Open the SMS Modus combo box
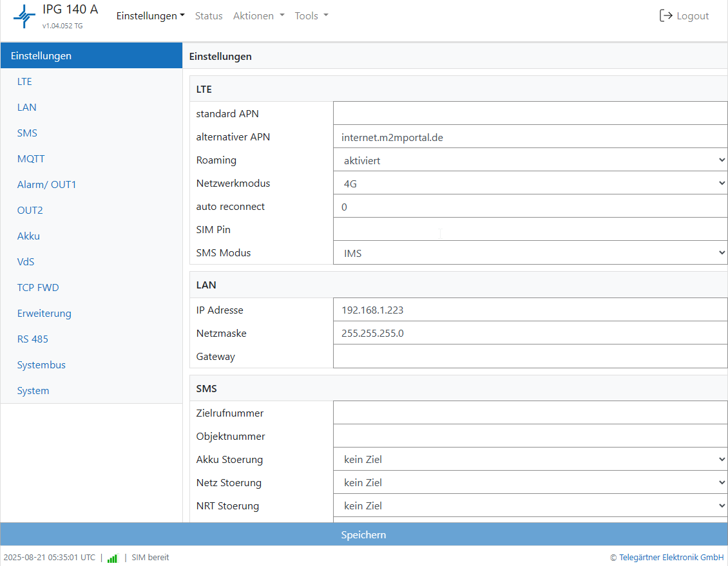728x566 pixels. (x=530, y=253)
